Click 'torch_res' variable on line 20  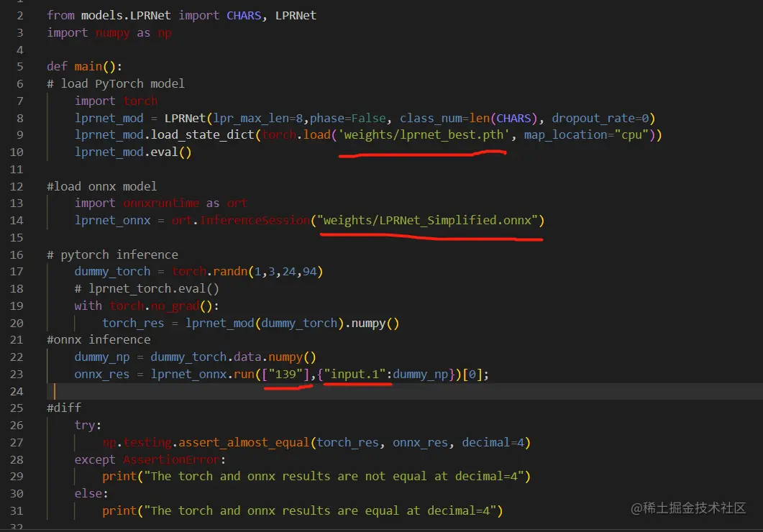pyautogui.click(x=133, y=324)
